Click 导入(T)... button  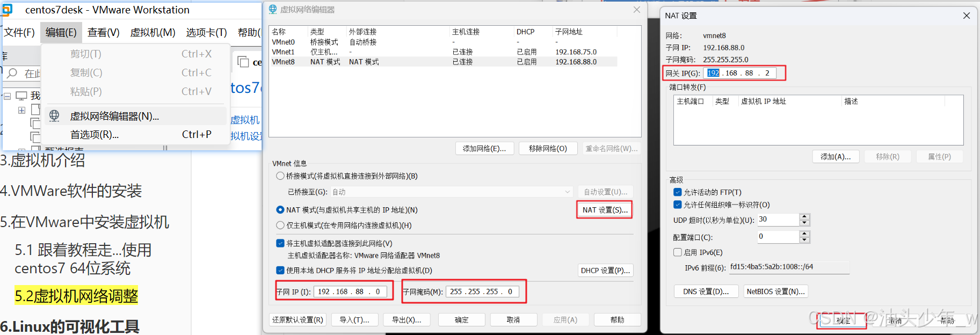pos(354,320)
